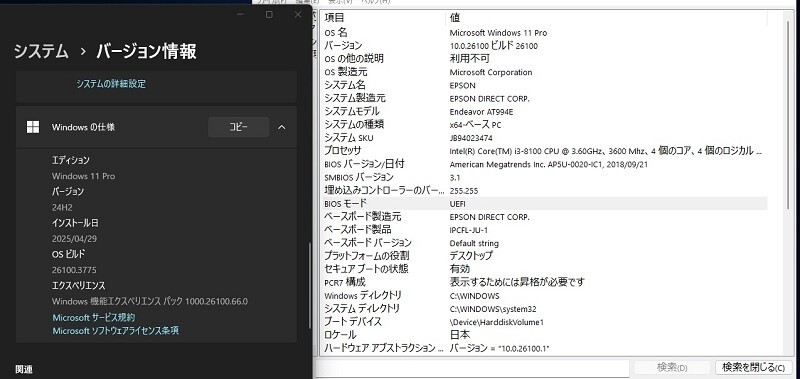Select the 有効 secure boot value
Image resolution: width=800 pixels, height=379 pixels.
point(460,269)
